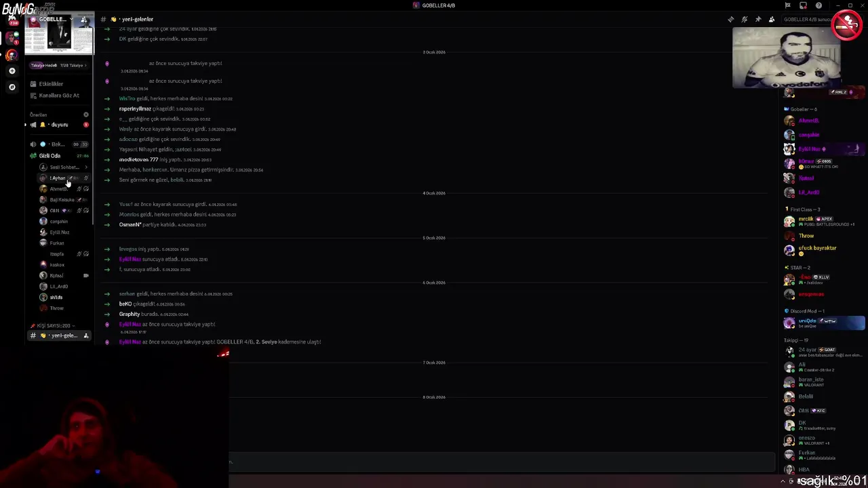Toggle notification mute bell in header
868x488 pixels.
coord(744,19)
